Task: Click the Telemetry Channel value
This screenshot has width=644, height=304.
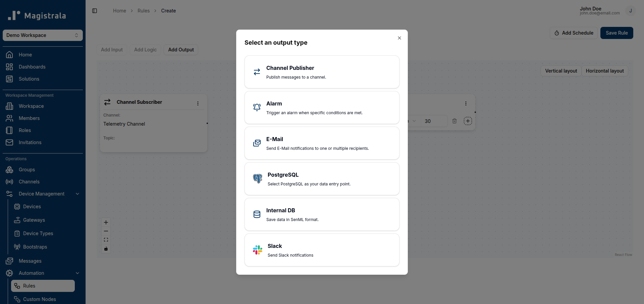Action: coord(124,124)
